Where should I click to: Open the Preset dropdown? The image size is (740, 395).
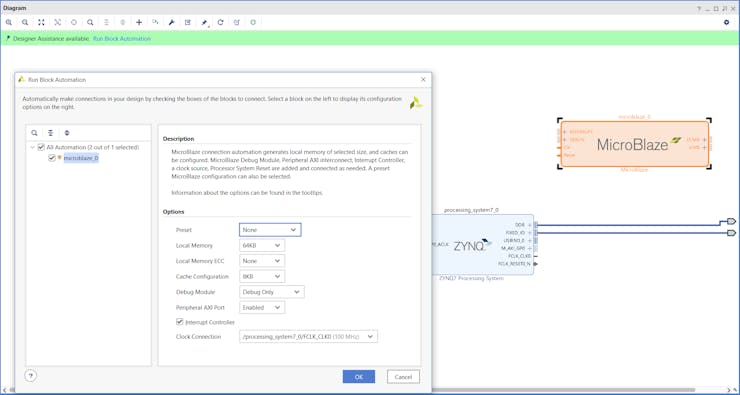270,230
